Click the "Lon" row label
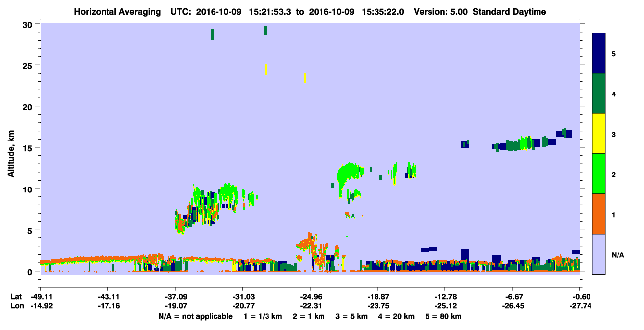The height and width of the screenshot is (330, 644). 16,306
